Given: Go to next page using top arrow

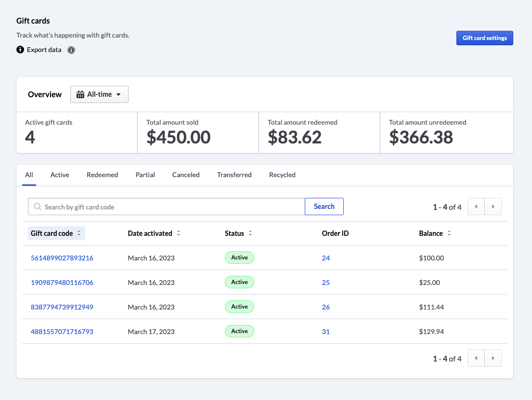Looking at the screenshot, I should pos(493,207).
